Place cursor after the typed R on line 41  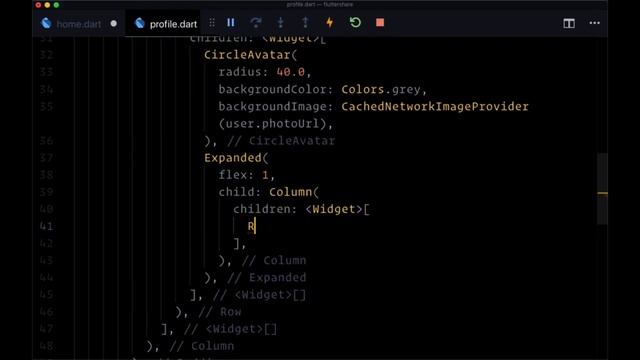coord(255,227)
